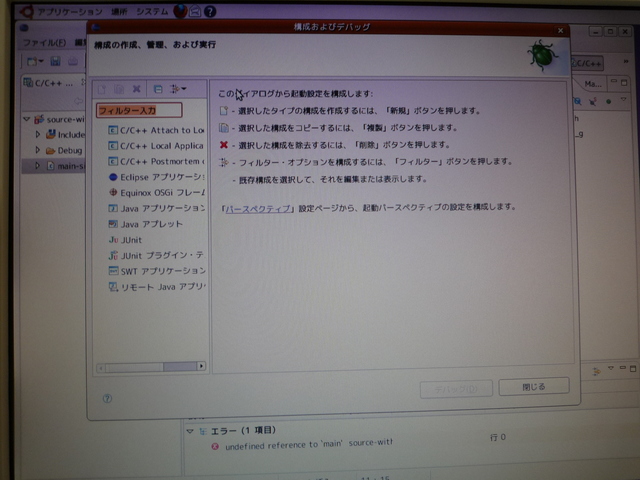The image size is (640, 480).
Task: Click the C/C++ perspective button
Action: point(587,63)
